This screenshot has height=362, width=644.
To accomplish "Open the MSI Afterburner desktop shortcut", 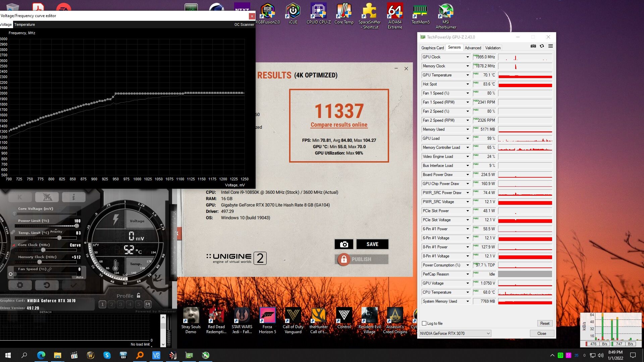I will tap(446, 16).
